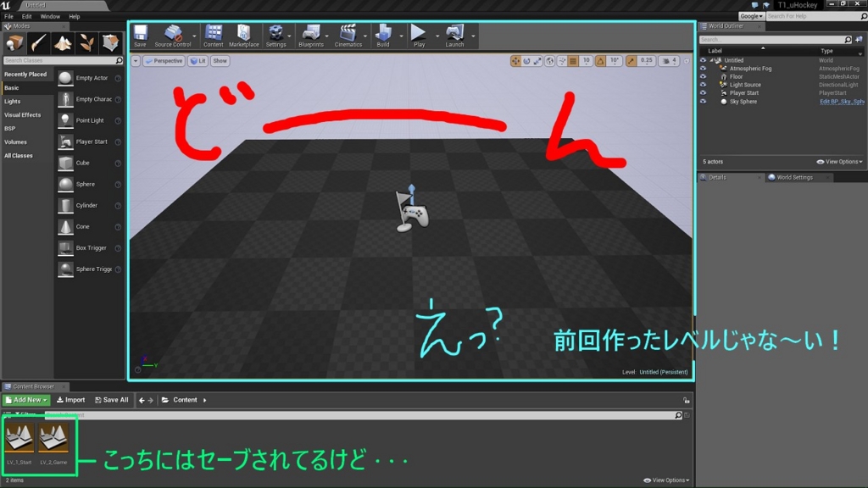Select the Empty Character item
The width and height of the screenshot is (868, 488).
point(89,100)
